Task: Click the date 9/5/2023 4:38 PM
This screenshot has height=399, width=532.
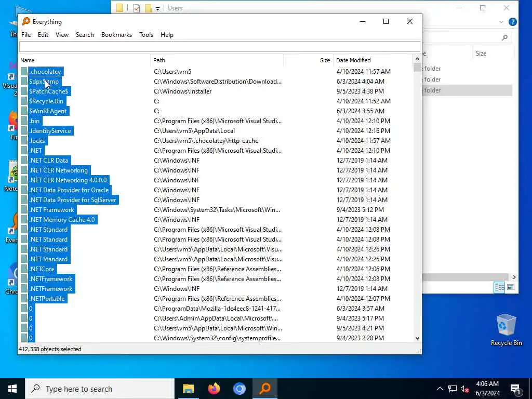Action: (x=360, y=91)
